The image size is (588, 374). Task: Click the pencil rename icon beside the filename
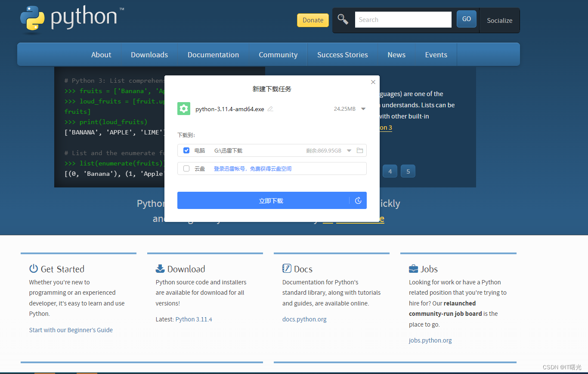click(x=270, y=109)
